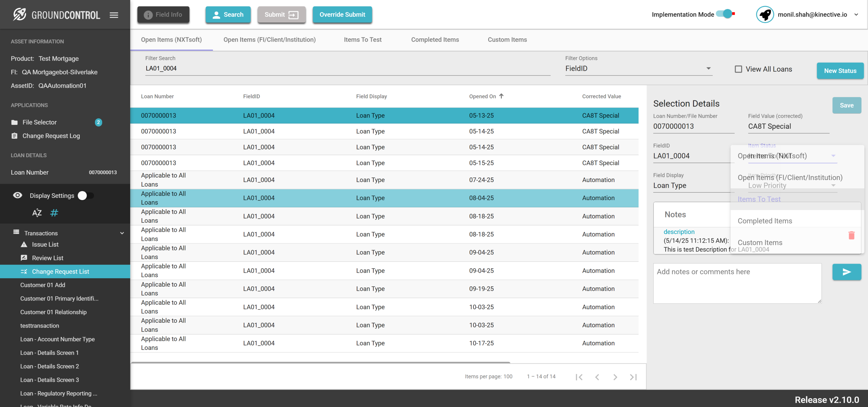Click the hamburger menu icon beside GroundControl

114,15
